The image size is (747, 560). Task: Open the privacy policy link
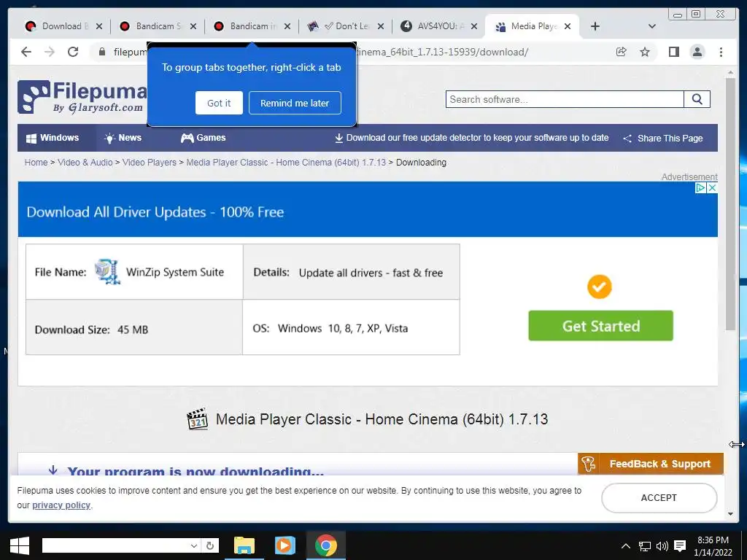click(61, 505)
